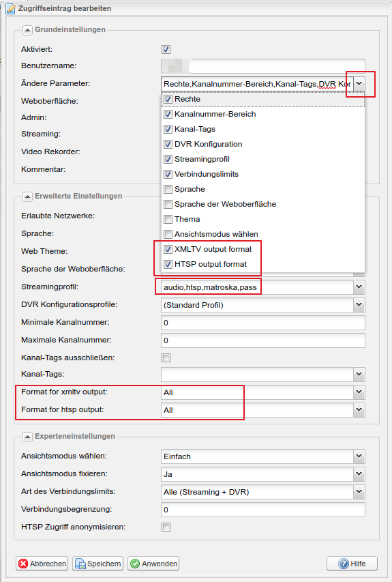Collapse the Experteneinstellungen section arrow
This screenshot has width=392, height=582.
click(27, 437)
